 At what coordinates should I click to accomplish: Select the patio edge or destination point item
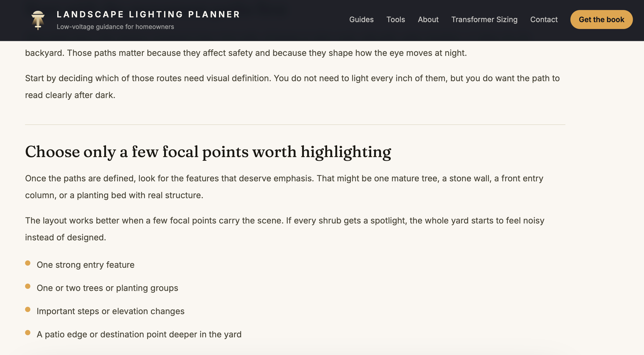coord(139,334)
